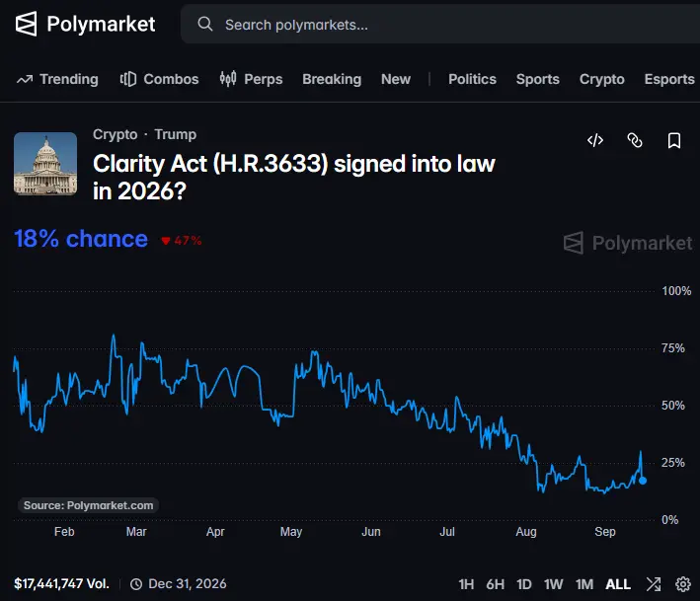Click the May axis label
The height and width of the screenshot is (601, 700).
pos(291,532)
